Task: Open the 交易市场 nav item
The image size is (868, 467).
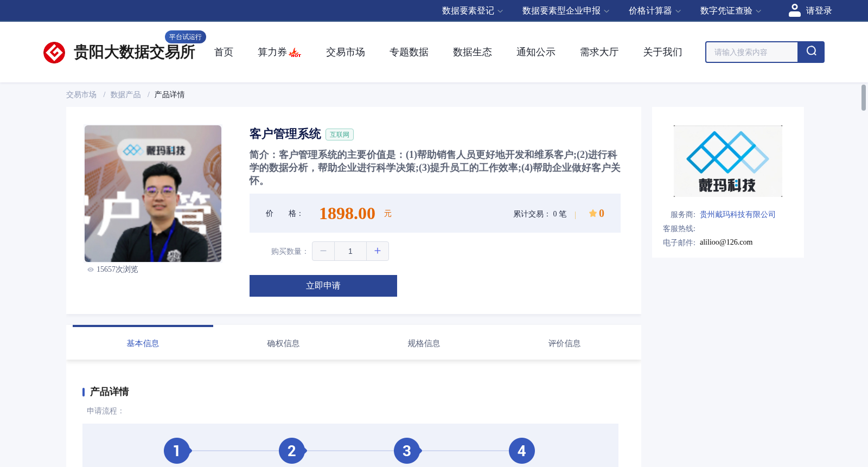Action: [x=346, y=52]
